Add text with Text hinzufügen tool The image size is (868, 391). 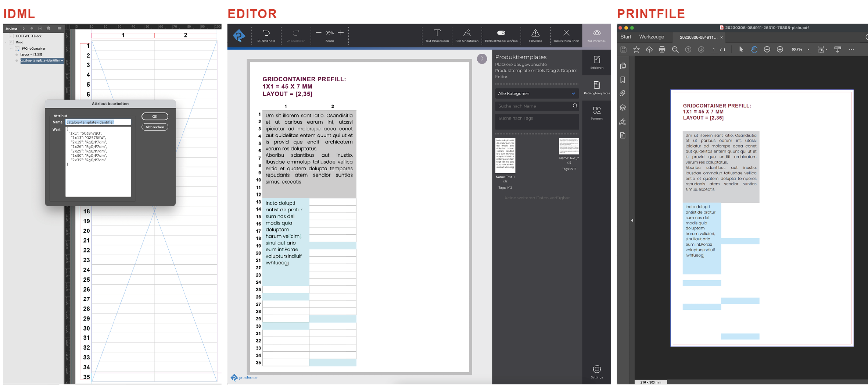point(437,33)
